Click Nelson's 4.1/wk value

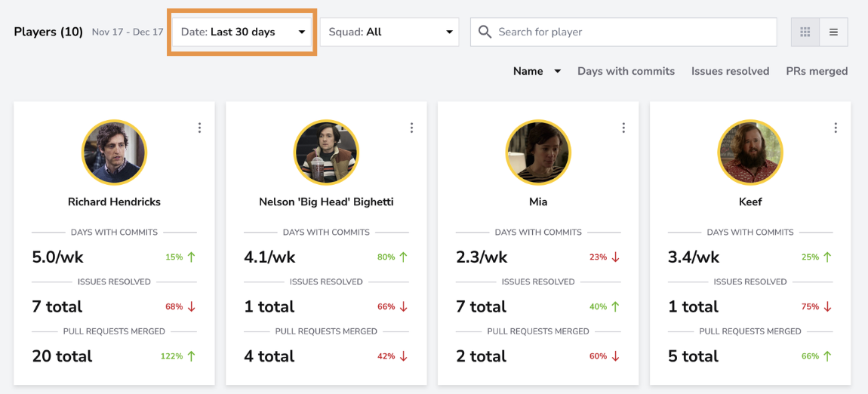pos(269,257)
